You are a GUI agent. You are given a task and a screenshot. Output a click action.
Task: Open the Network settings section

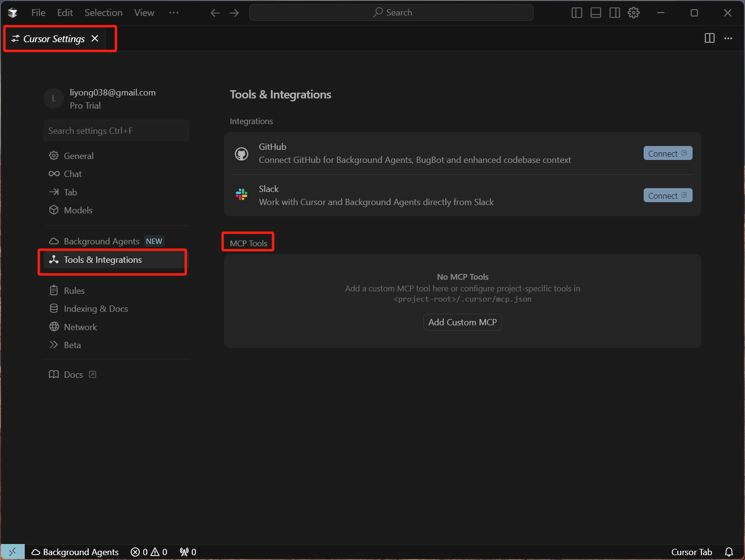click(81, 327)
